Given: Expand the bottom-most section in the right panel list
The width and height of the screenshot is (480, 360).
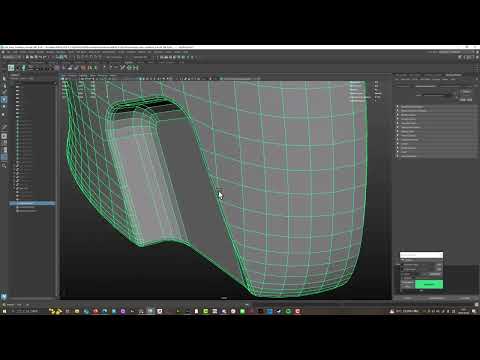Looking at the screenshot, I should pos(398,156).
